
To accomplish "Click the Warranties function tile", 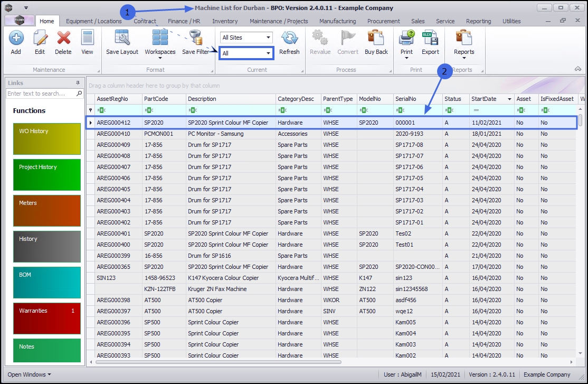I will coord(46,319).
